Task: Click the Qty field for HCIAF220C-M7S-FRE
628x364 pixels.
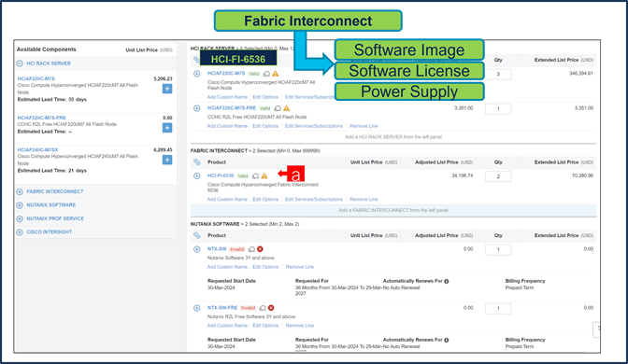Action: tap(498, 109)
